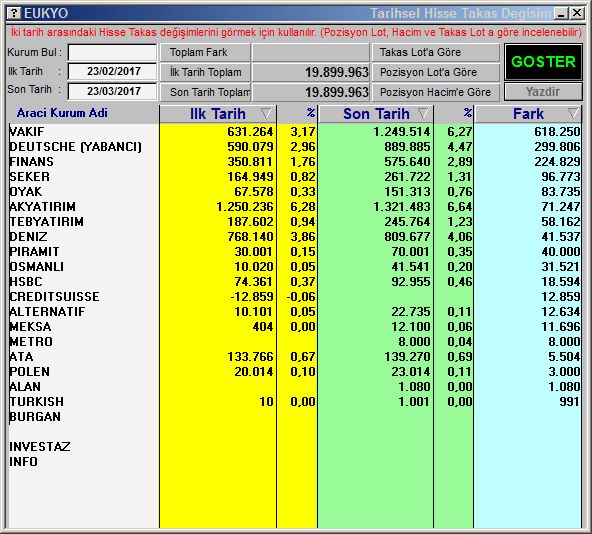Click METRO Son Tarih value 8.000

[414, 342]
